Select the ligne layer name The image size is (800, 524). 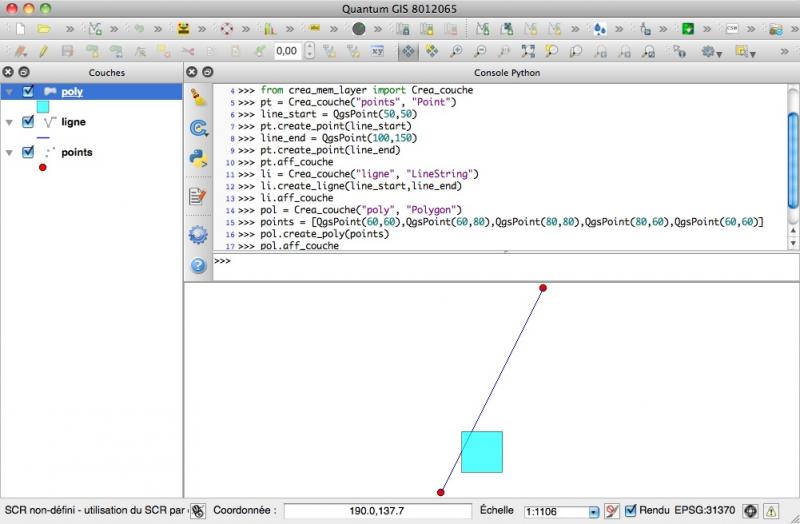pos(73,122)
